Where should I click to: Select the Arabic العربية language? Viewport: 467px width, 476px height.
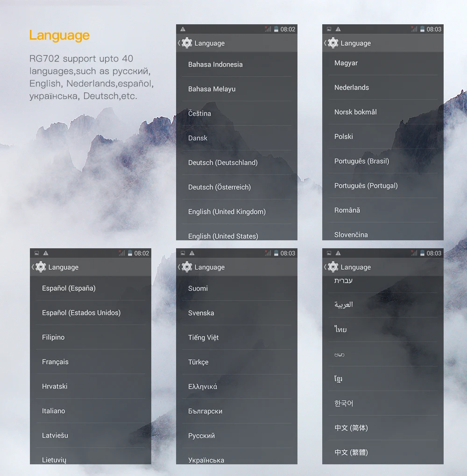(383, 305)
